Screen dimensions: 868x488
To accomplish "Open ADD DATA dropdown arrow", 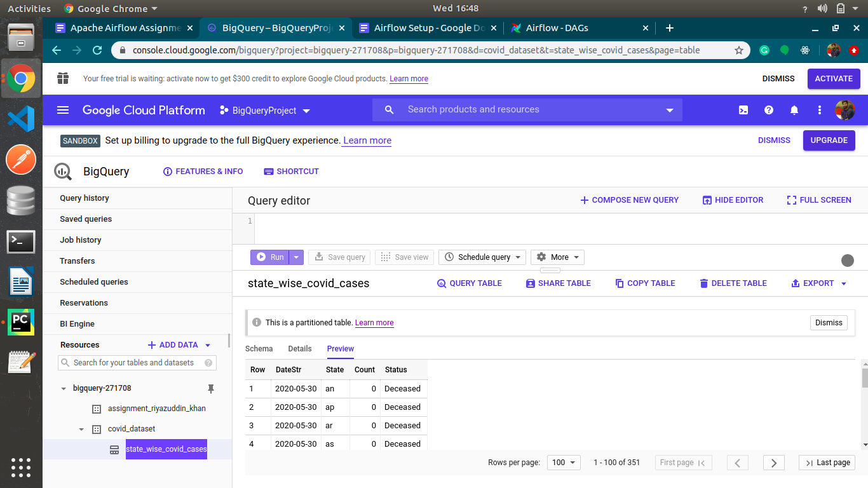I will (208, 345).
